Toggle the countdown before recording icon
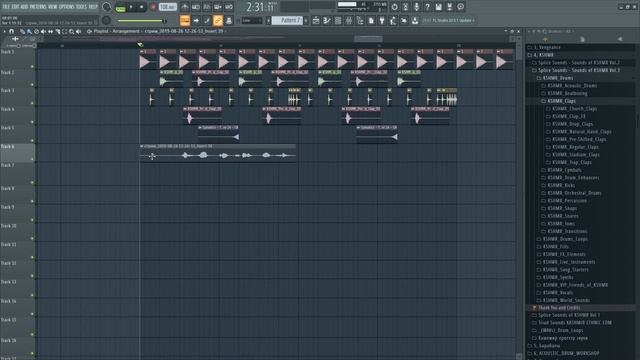Screen dimensions: 640x360 207,7
